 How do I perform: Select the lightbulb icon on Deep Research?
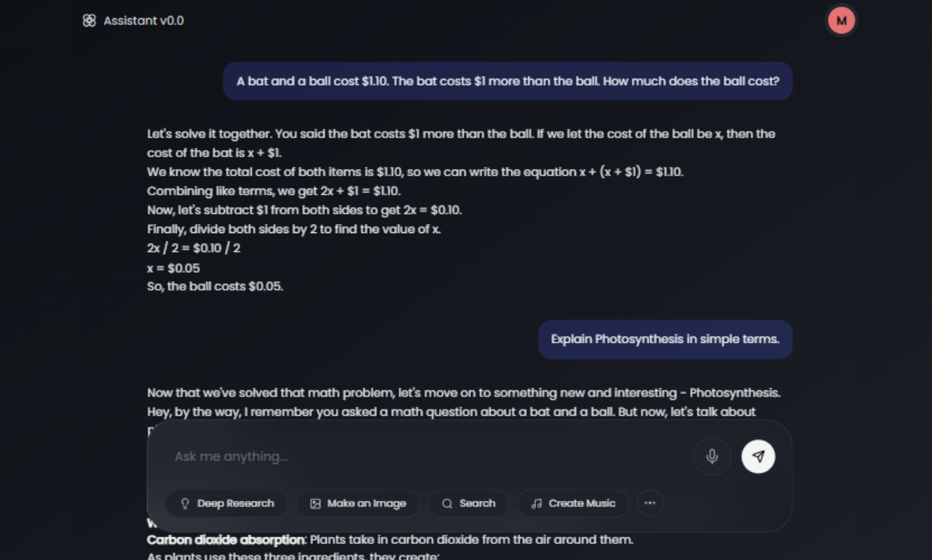[x=186, y=503]
